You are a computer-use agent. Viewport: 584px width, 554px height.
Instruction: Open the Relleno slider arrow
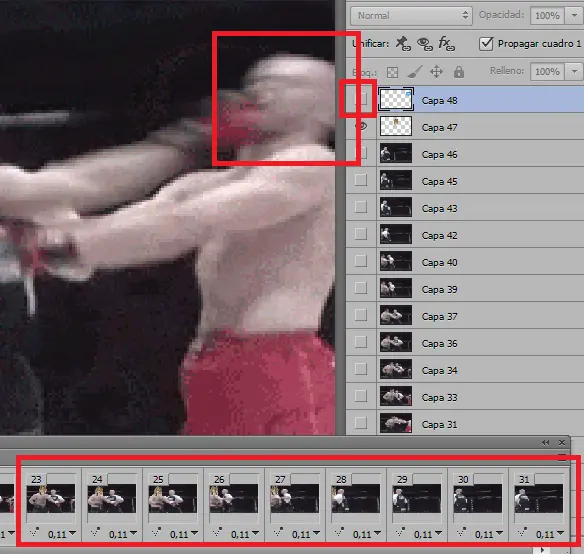(574, 71)
